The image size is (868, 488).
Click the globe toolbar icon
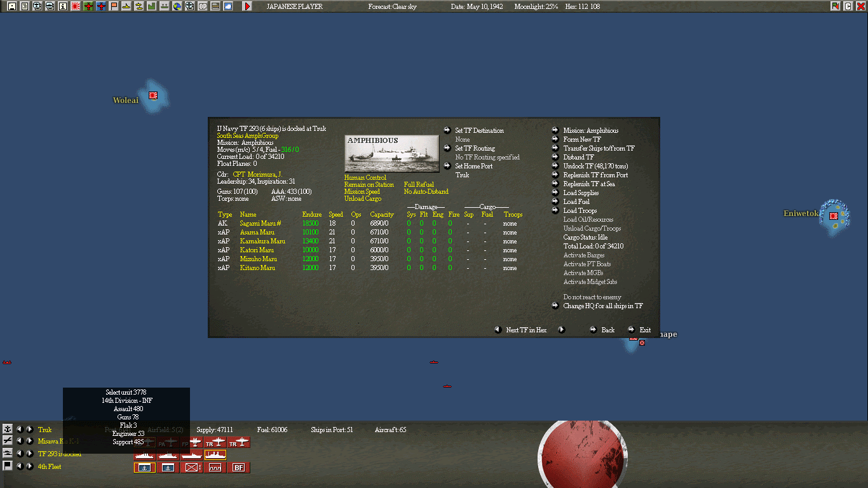point(177,6)
